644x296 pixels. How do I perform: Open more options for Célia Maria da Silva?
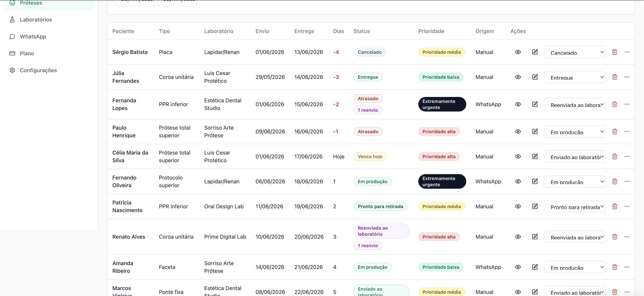(x=627, y=157)
